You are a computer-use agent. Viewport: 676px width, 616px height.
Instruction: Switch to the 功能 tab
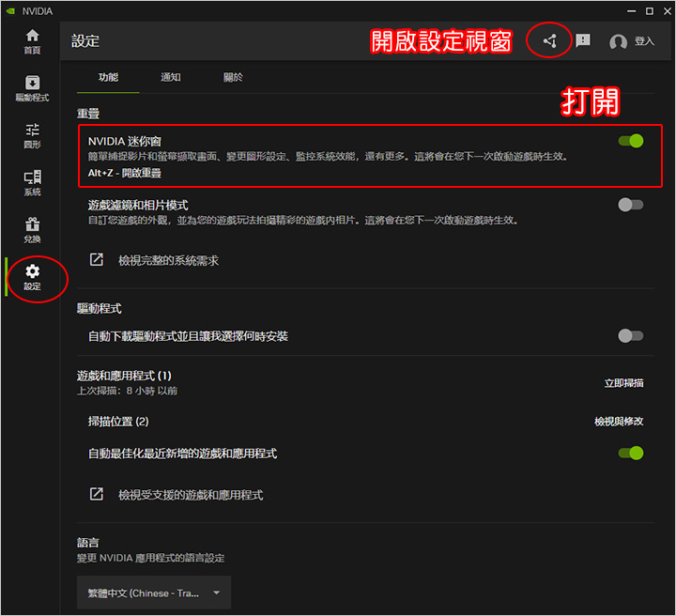(108, 77)
